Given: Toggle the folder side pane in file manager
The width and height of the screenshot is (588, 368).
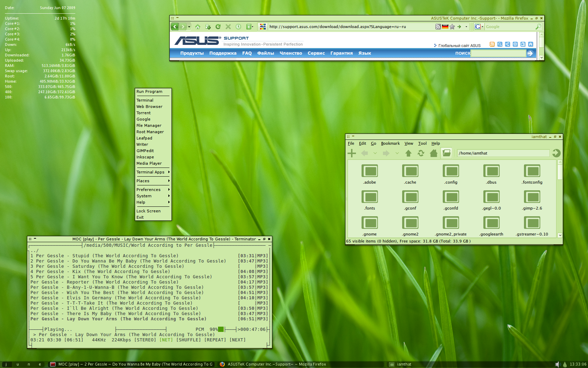Looking at the screenshot, I should click(x=446, y=153).
